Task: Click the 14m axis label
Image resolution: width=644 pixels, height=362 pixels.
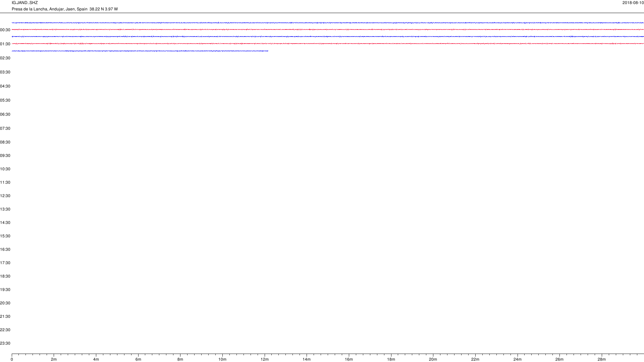Action: [x=307, y=359]
